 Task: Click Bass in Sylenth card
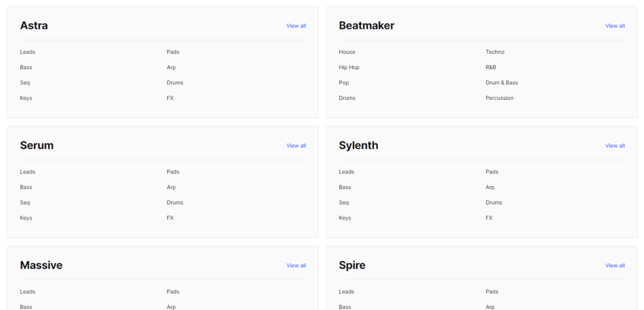[x=345, y=187]
